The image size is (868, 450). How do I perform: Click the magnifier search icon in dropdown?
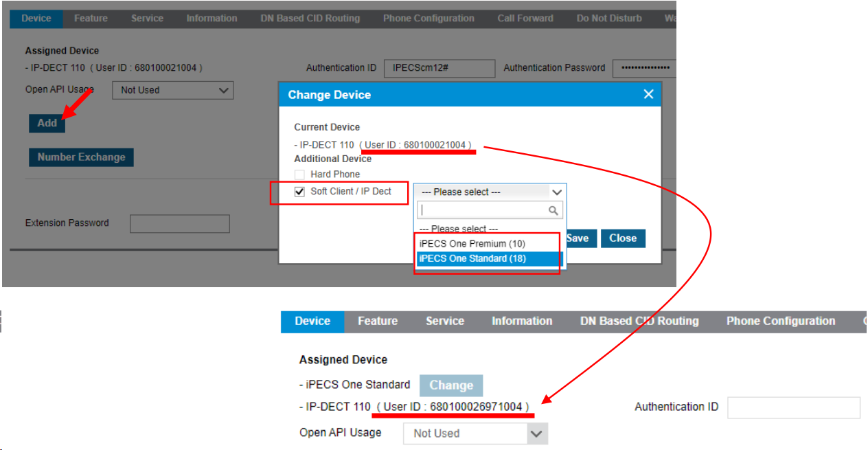[x=553, y=210]
